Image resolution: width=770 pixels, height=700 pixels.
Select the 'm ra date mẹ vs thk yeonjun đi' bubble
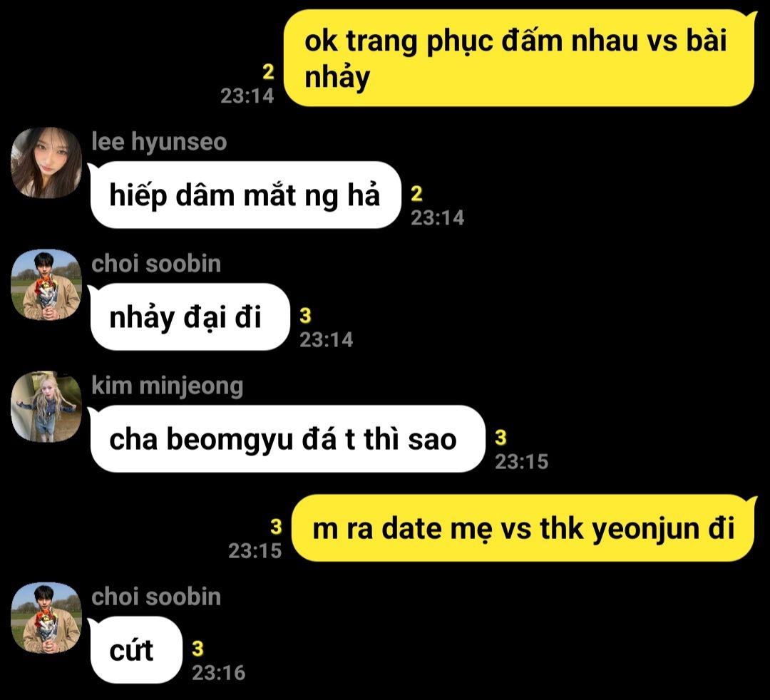(x=525, y=528)
